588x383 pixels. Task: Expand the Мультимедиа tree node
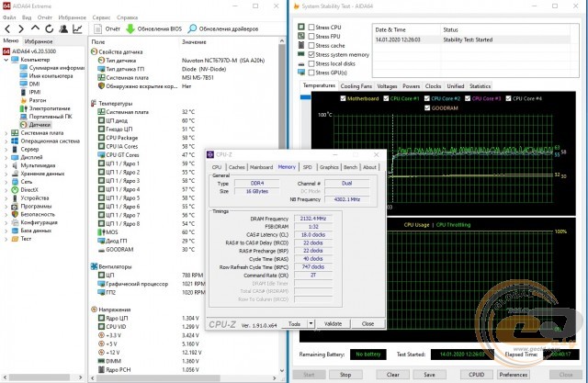6,165
